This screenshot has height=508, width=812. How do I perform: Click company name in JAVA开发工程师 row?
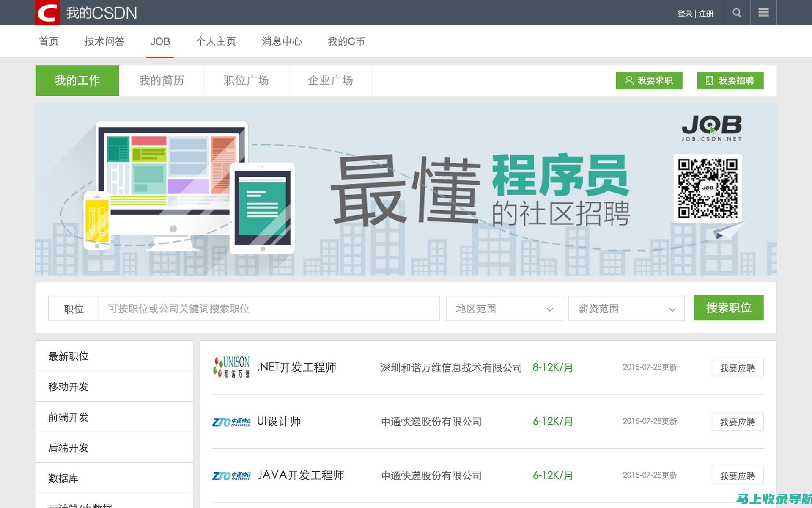pyautogui.click(x=431, y=476)
